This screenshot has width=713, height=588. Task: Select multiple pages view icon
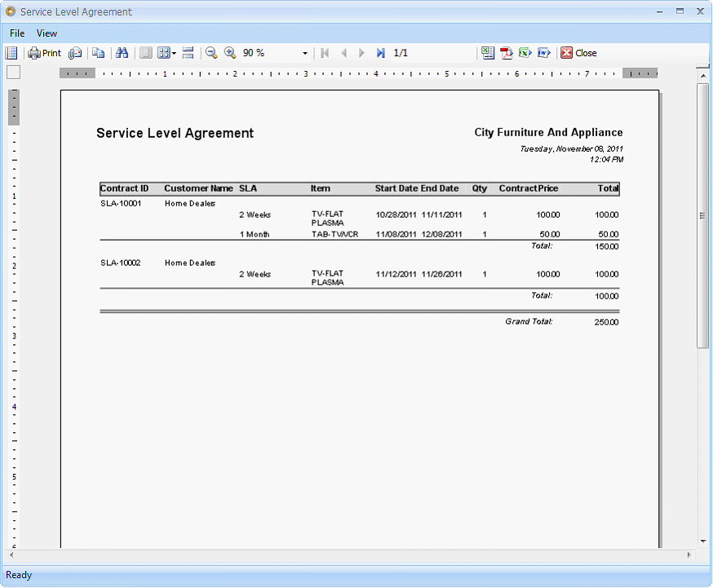point(164,53)
